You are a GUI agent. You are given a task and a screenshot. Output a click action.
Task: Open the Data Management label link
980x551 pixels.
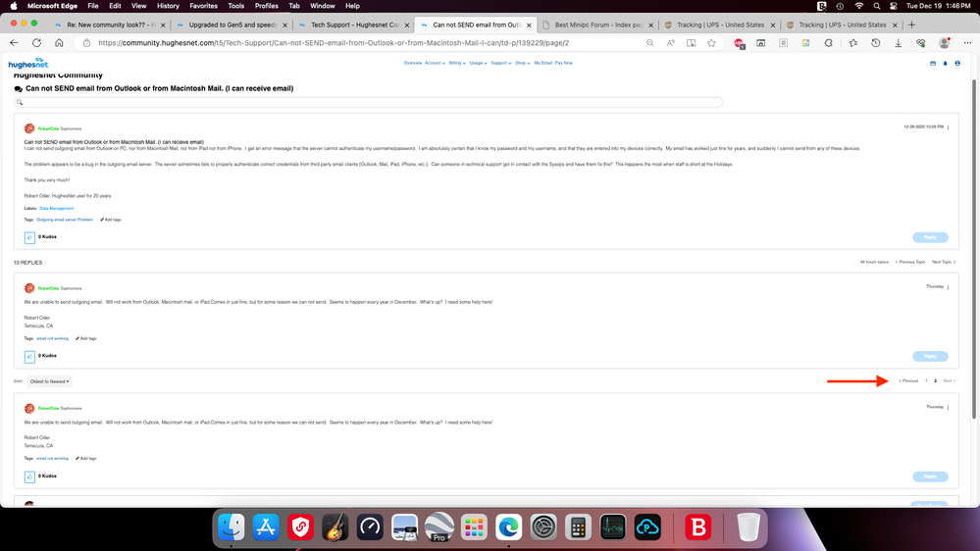pos(56,208)
